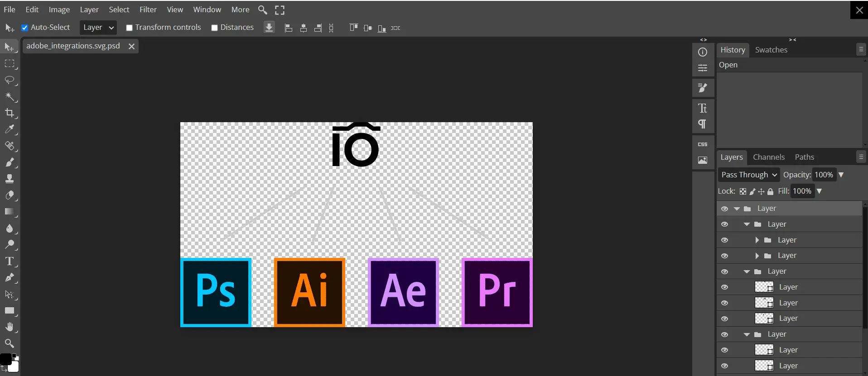Open the Auto-Select Layer dropdown
The image size is (868, 376).
point(98,28)
